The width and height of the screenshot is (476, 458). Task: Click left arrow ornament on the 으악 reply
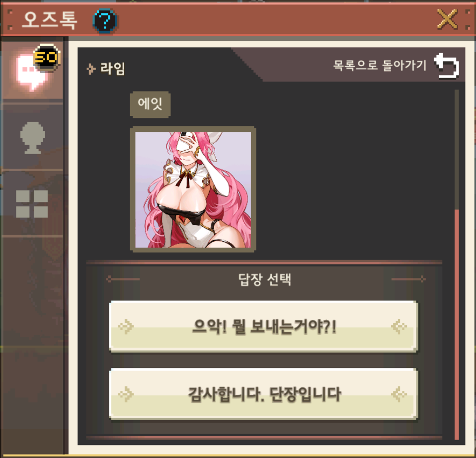126,327
